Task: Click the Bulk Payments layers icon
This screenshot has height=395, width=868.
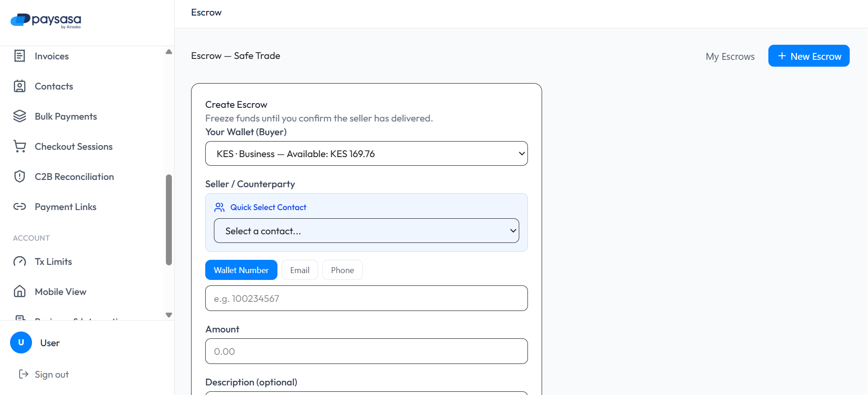Action: click(x=20, y=116)
